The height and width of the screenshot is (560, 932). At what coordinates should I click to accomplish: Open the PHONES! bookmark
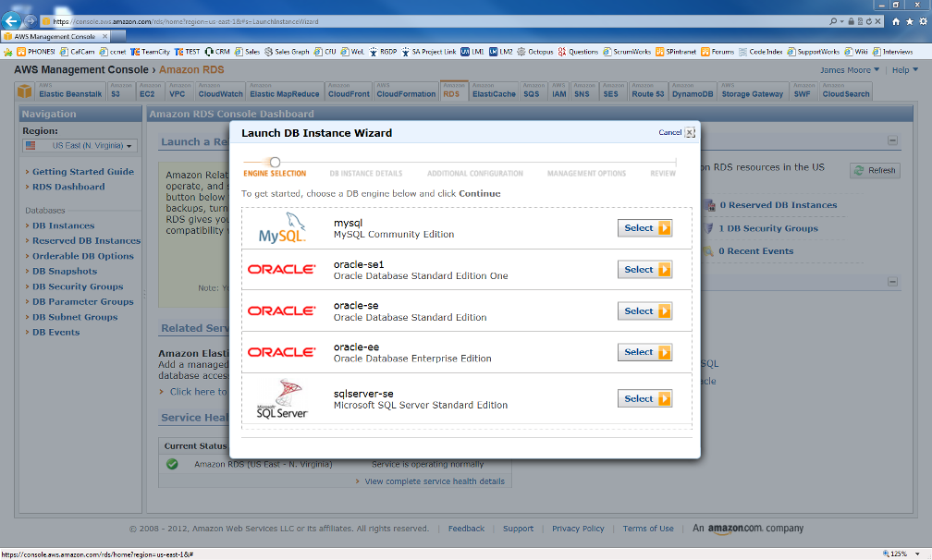coord(36,53)
